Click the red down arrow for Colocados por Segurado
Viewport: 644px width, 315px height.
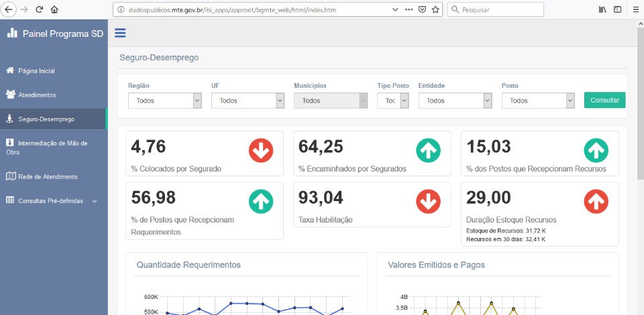pos(261,150)
